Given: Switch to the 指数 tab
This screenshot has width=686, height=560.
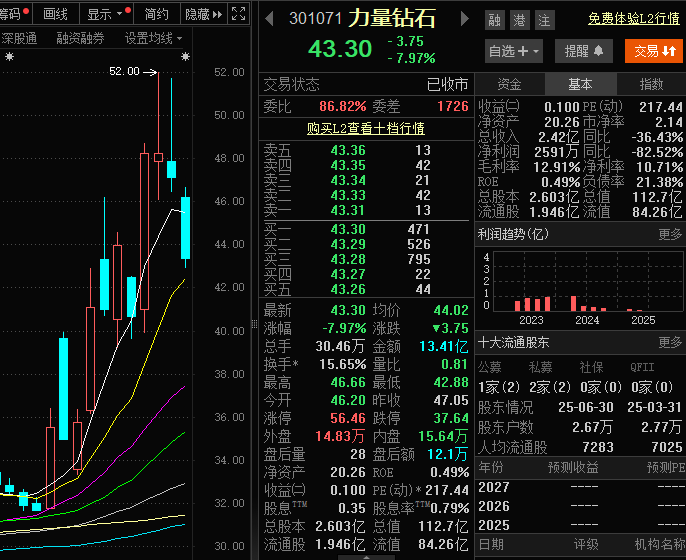Looking at the screenshot, I should pos(651,84).
